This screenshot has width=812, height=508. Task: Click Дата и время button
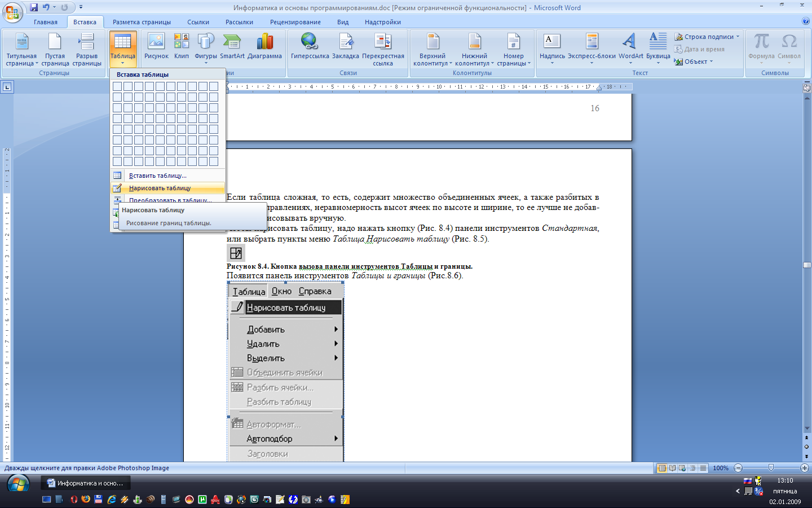(x=699, y=49)
